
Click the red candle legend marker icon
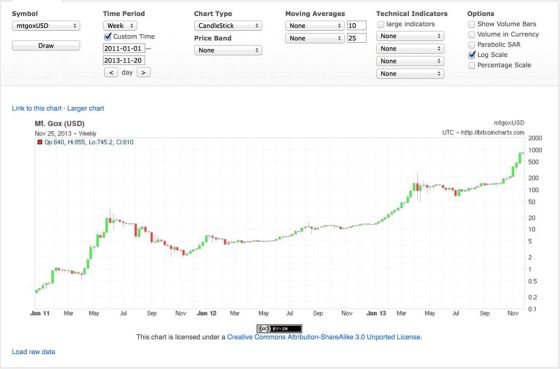coord(40,142)
